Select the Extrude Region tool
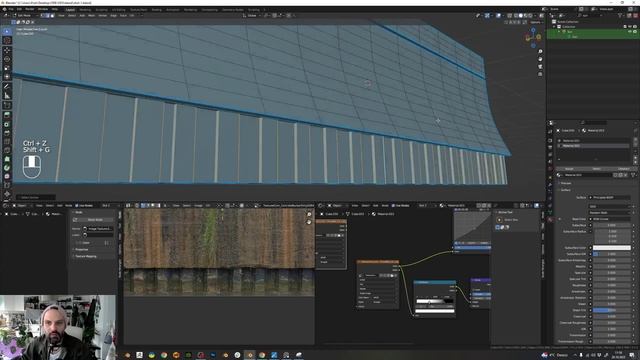The image size is (640, 360). 7,115
